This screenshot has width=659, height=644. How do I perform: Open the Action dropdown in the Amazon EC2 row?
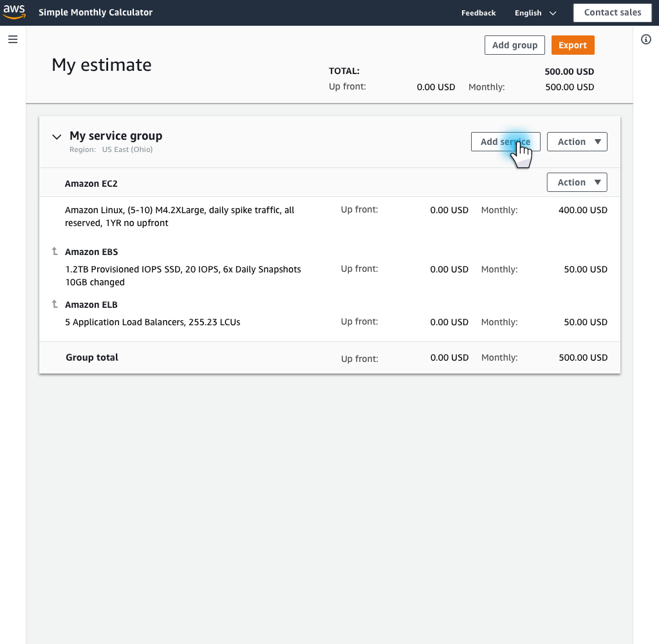pyautogui.click(x=577, y=182)
